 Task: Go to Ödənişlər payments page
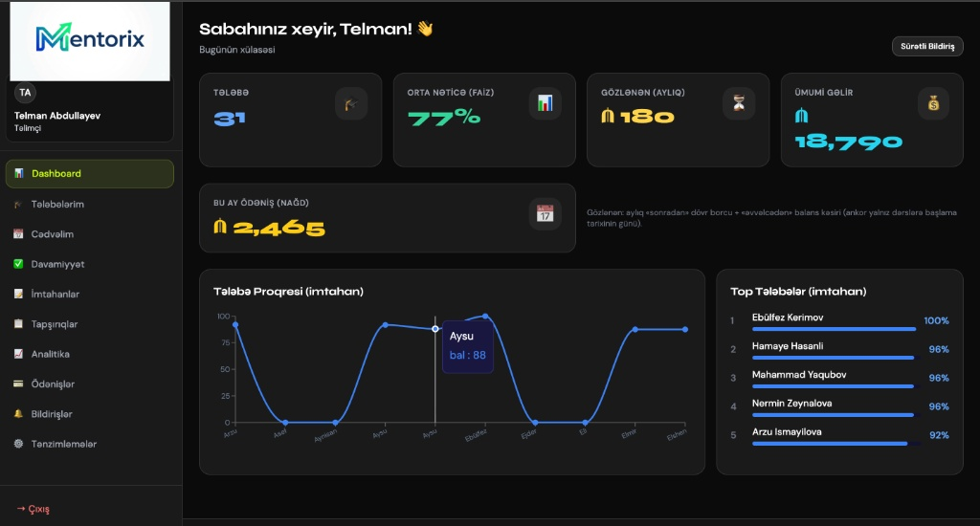(x=53, y=384)
